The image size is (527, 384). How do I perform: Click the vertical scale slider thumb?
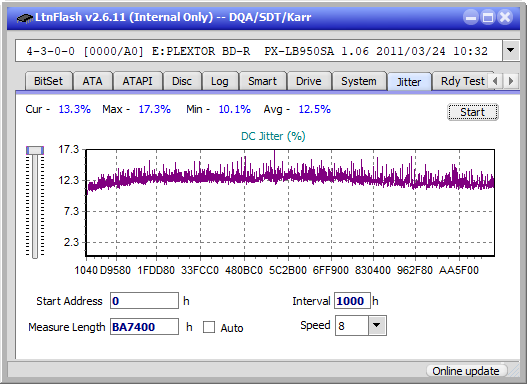[x=35, y=150]
